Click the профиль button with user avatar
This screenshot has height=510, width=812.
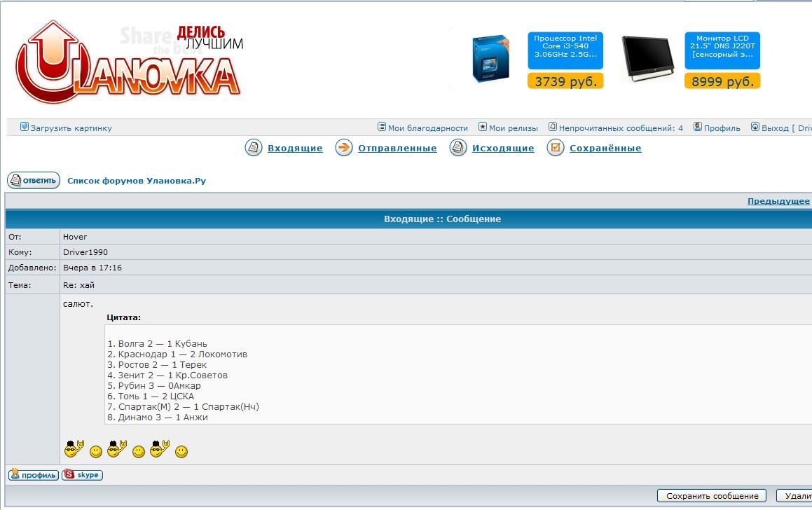(x=32, y=475)
